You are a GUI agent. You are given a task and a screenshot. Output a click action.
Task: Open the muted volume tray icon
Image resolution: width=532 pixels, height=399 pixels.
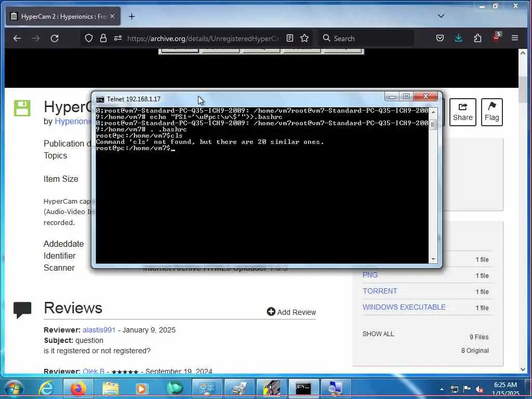[x=480, y=390]
